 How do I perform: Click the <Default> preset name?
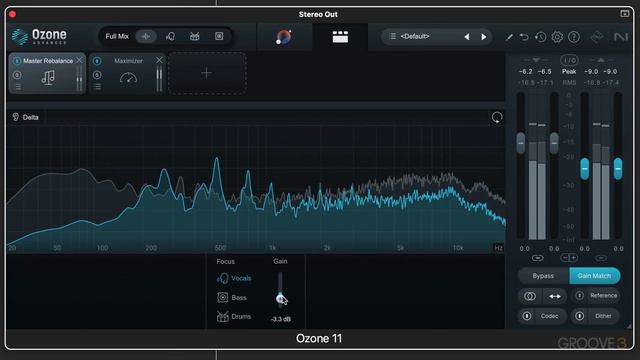point(415,36)
